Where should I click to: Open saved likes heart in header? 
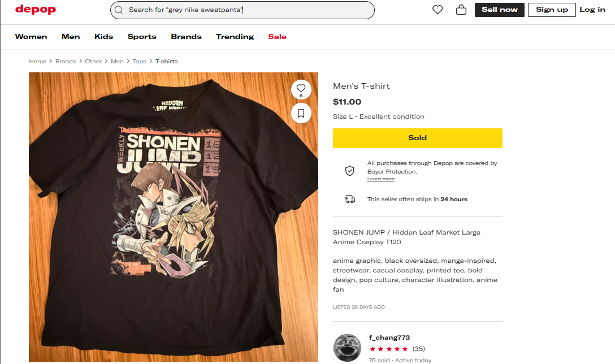coord(438,10)
